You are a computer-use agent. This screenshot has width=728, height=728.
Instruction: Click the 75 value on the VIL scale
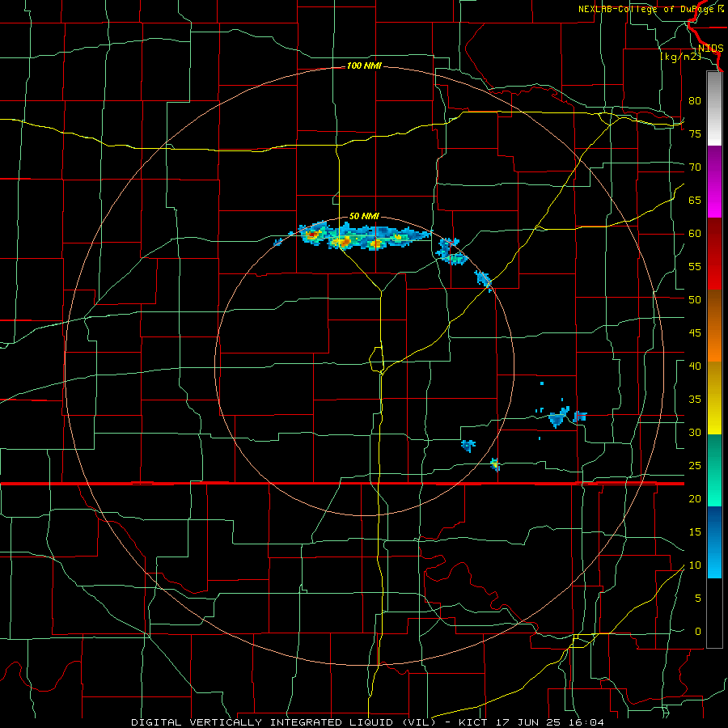(x=695, y=133)
